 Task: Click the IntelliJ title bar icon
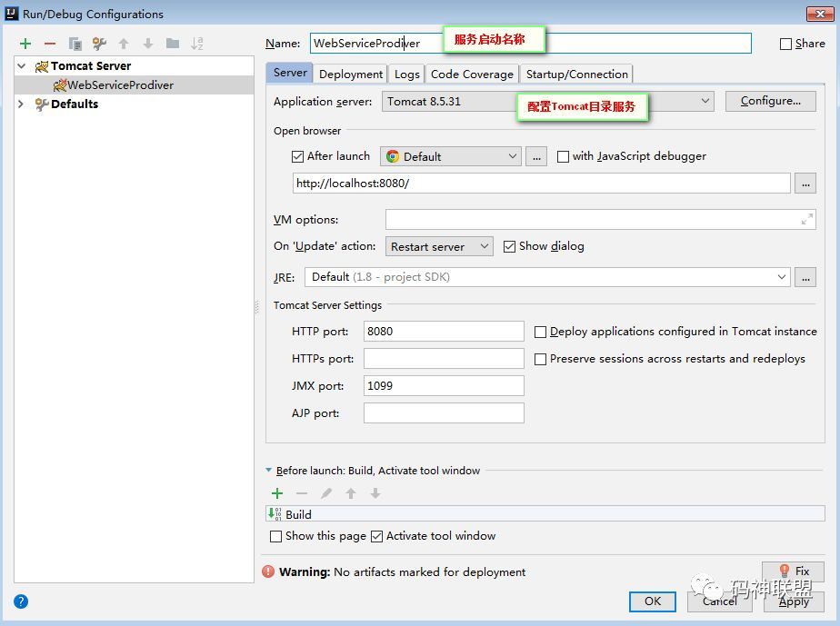tap(11, 14)
